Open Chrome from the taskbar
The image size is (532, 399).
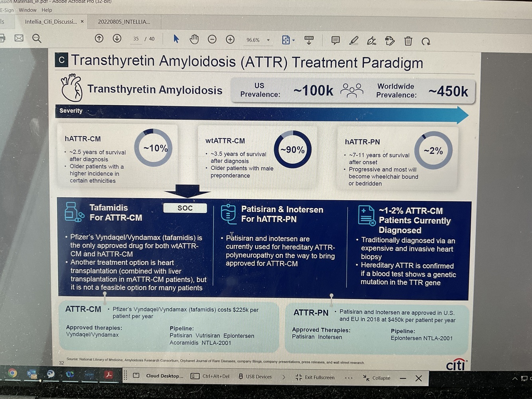[12, 373]
